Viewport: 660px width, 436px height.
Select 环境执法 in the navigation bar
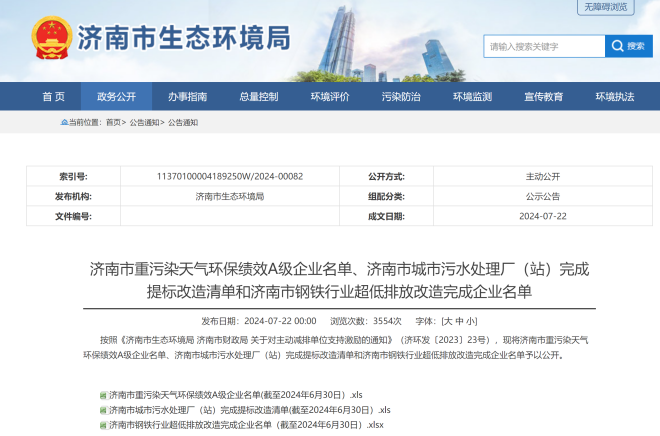614,97
